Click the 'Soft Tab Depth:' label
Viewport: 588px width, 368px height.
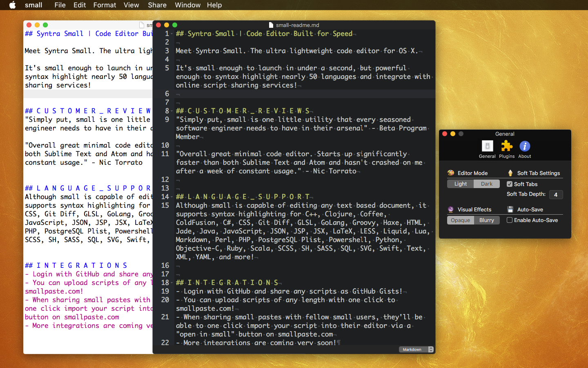[526, 194]
